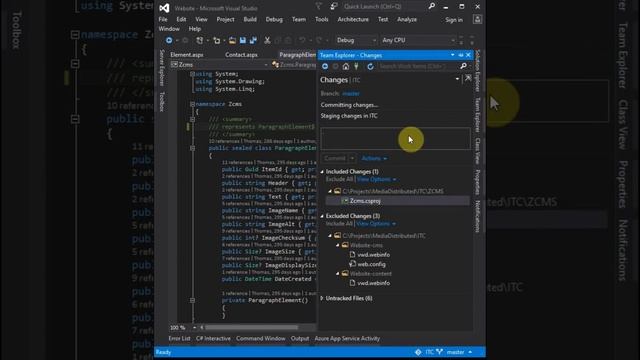Collapse the Excluded Changes section

(x=322, y=216)
